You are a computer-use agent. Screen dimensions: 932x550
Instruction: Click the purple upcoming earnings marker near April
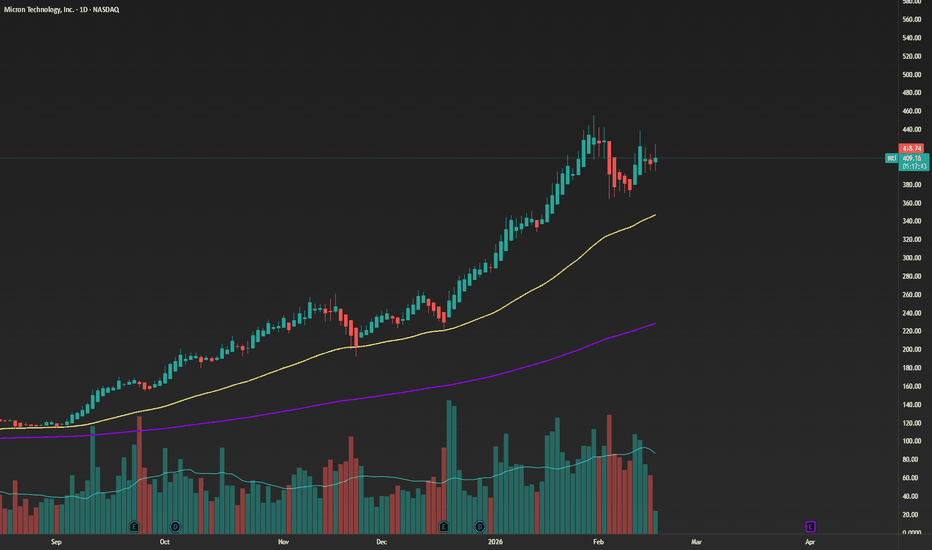click(x=810, y=525)
